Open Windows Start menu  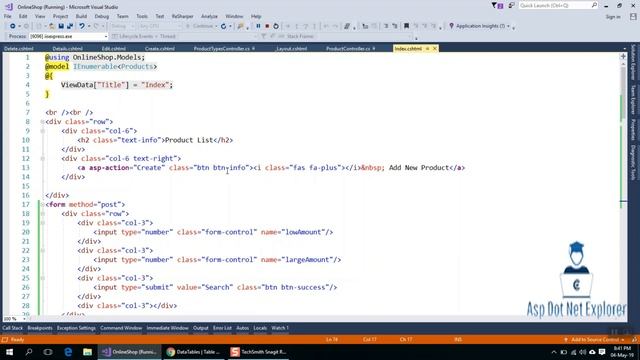(x=9, y=352)
